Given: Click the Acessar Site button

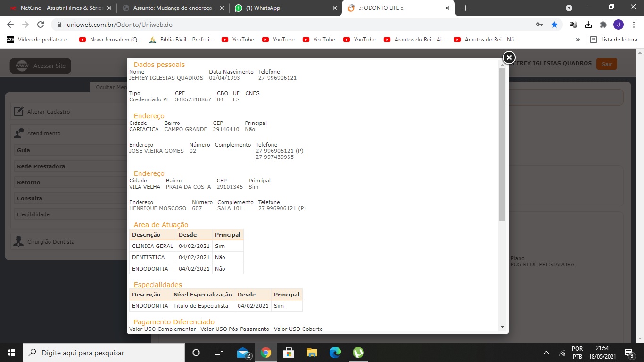Looking at the screenshot, I should click(41, 66).
